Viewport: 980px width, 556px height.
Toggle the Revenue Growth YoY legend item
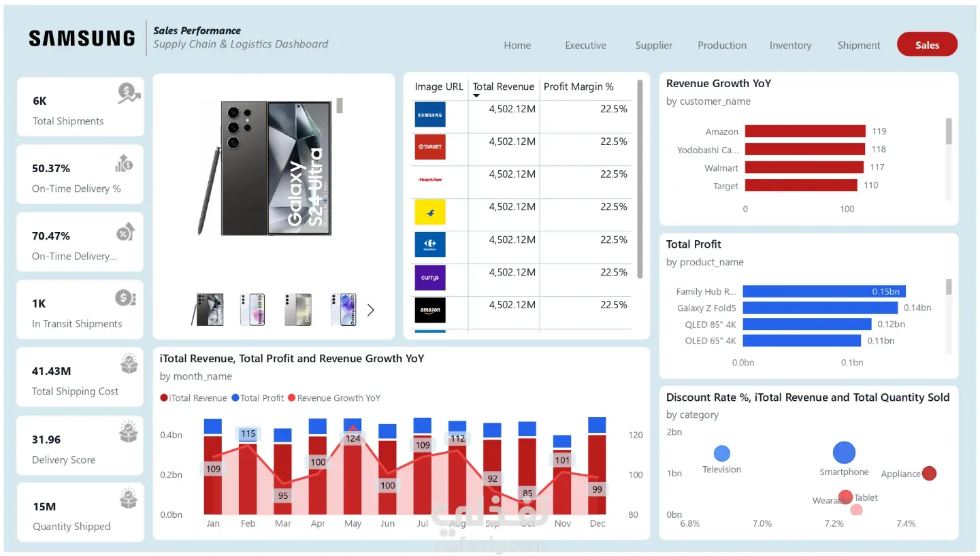[334, 398]
